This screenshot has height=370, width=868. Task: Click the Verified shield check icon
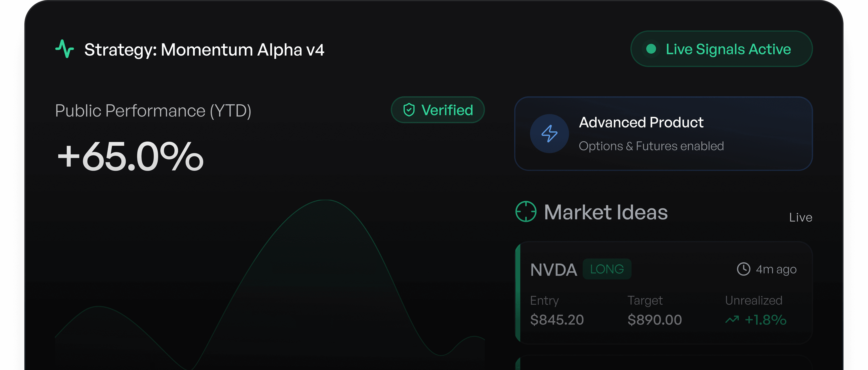(x=409, y=110)
